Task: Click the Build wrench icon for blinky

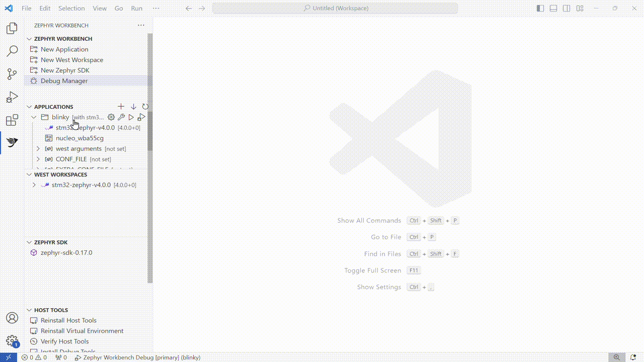Action: [x=121, y=117]
